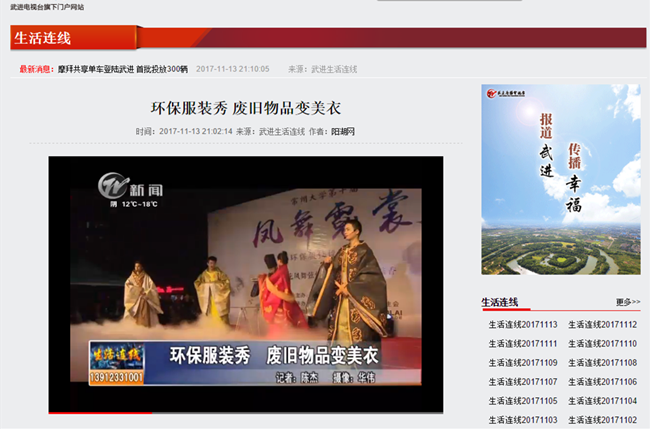The image size is (650, 429).
Task: Open episode 生活连线20171106
Action: coord(602,382)
